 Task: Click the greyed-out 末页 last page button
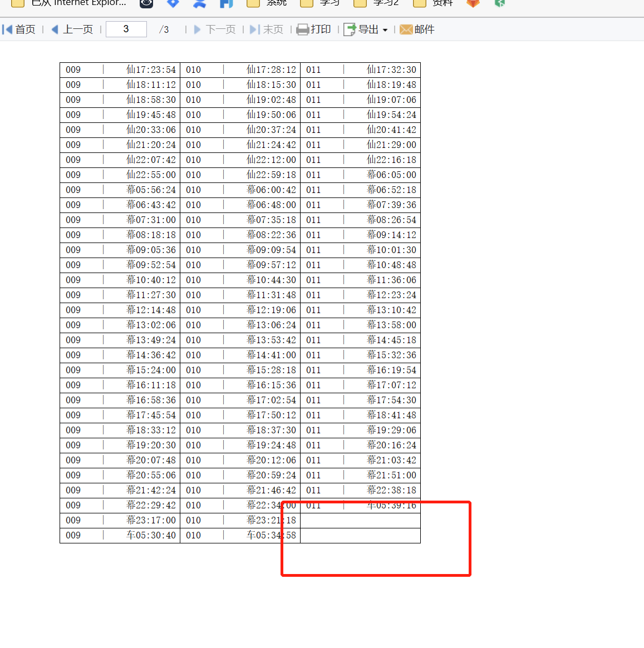pyautogui.click(x=267, y=29)
